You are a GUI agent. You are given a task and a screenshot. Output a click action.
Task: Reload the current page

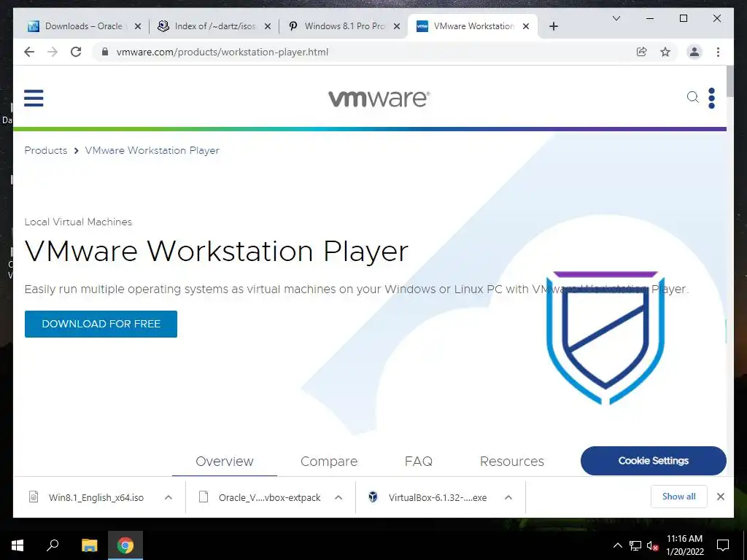[x=76, y=52]
